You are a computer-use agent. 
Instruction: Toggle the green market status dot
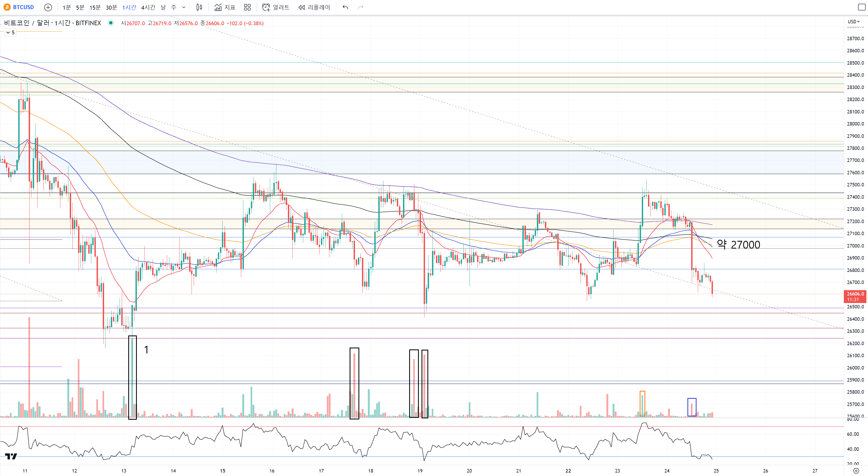pos(111,23)
